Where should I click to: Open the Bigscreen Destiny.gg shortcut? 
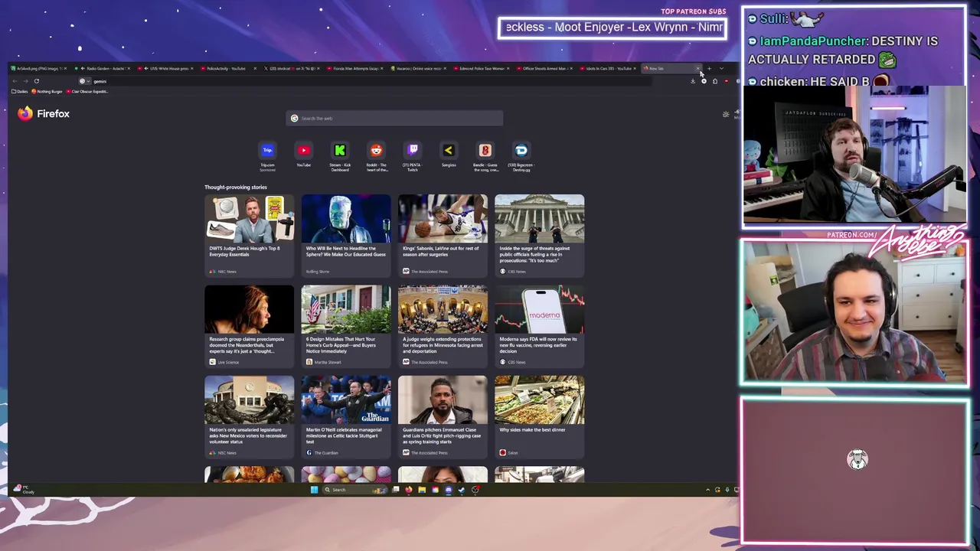[x=521, y=156]
